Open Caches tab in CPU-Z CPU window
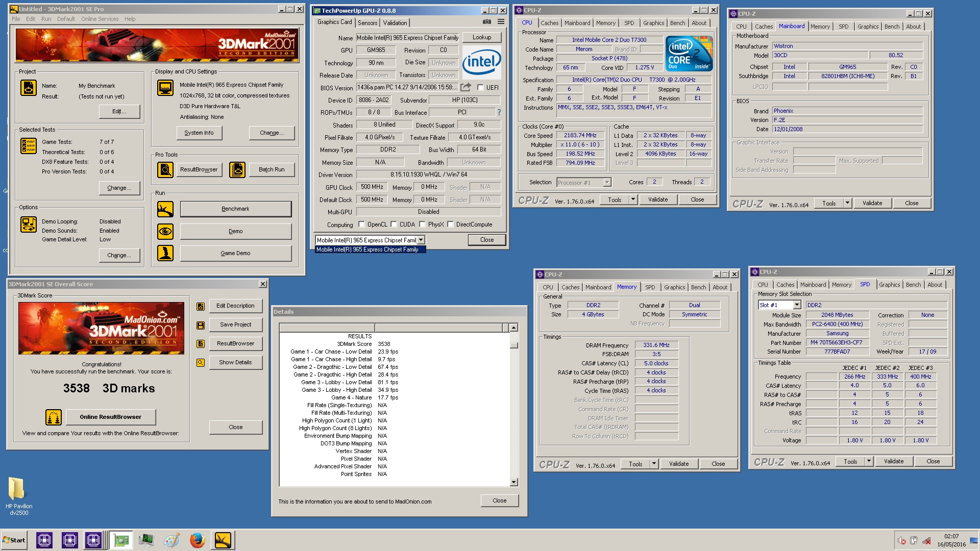The width and height of the screenshot is (980, 551). pos(550,23)
